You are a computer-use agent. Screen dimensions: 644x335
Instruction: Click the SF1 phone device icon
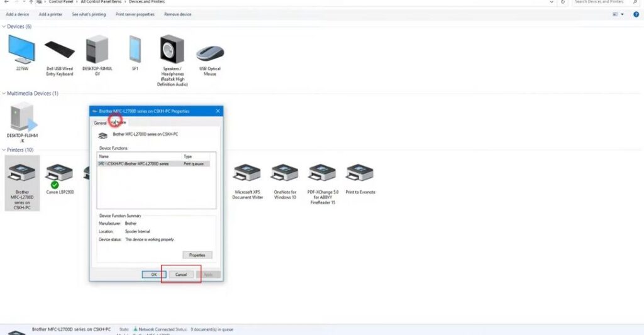coord(135,49)
